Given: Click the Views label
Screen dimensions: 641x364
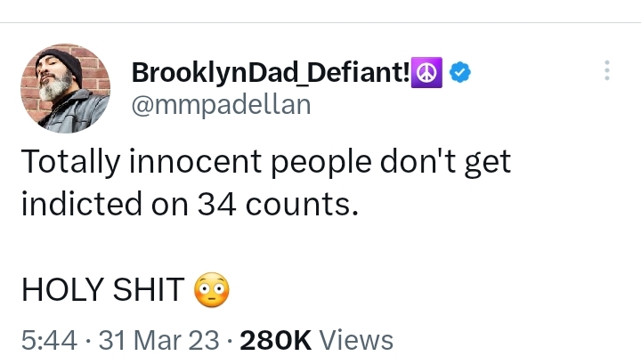Looking at the screenshot, I should [355, 340].
